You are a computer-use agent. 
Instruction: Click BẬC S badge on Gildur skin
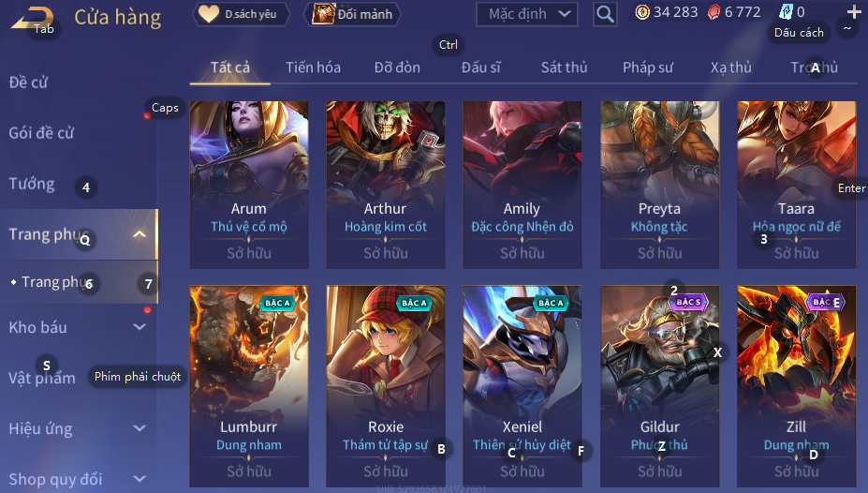click(688, 303)
